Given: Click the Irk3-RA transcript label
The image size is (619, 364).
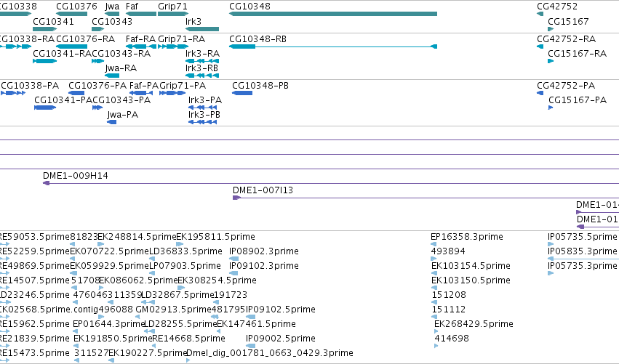Looking at the screenshot, I should click(x=202, y=54).
